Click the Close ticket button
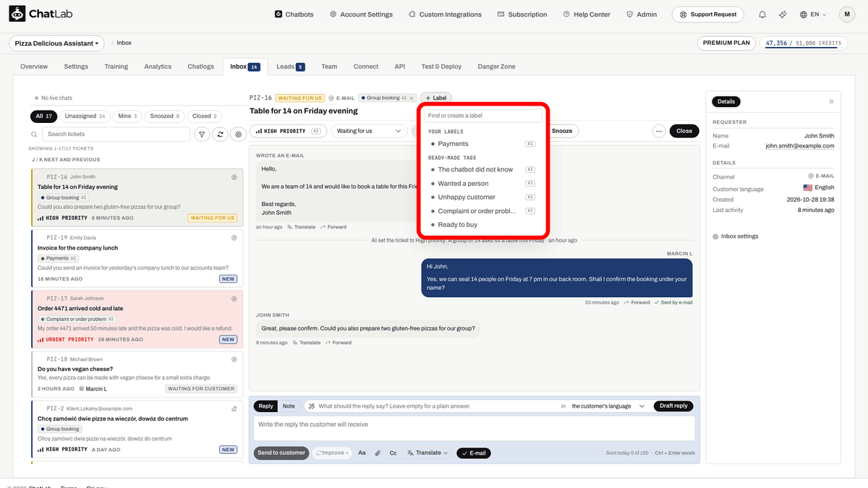The height and width of the screenshot is (488, 868). pyautogui.click(x=684, y=131)
